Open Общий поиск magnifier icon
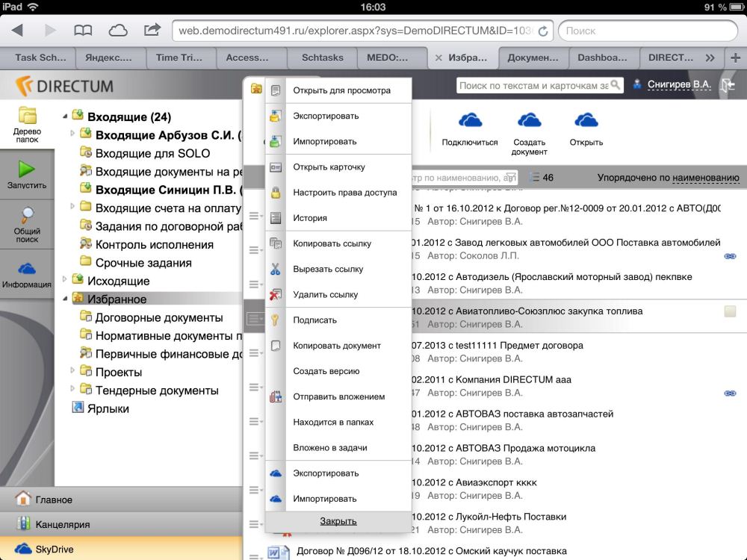The image size is (747, 560). (x=27, y=215)
